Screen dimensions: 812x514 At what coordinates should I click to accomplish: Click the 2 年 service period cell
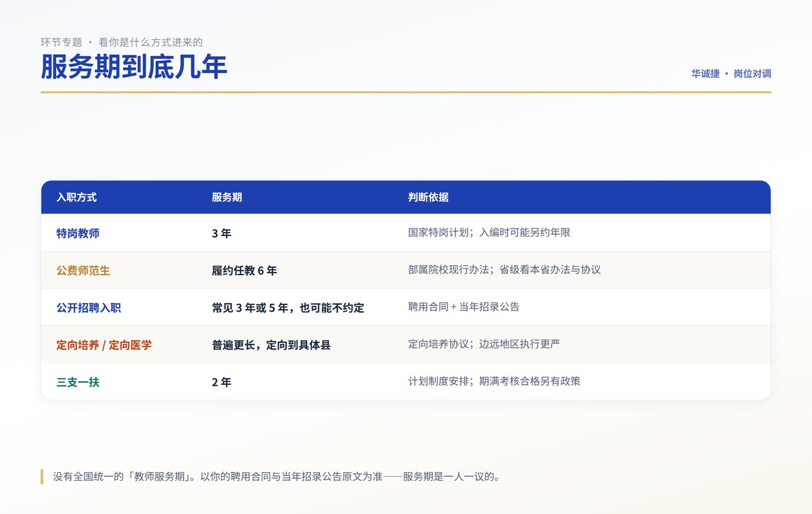coord(221,382)
